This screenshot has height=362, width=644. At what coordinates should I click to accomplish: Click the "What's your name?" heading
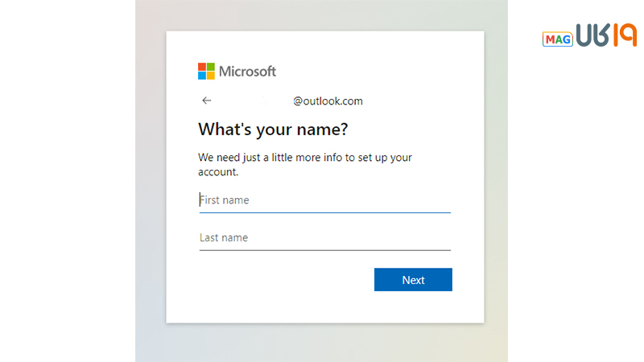tap(273, 130)
